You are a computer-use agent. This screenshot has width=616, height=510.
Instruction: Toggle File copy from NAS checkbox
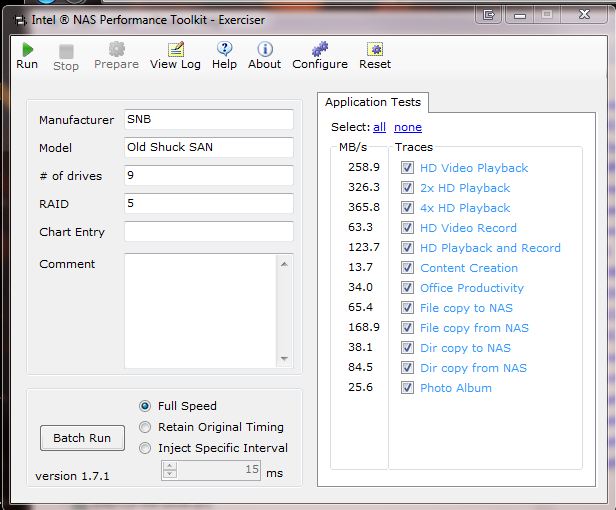[407, 328]
